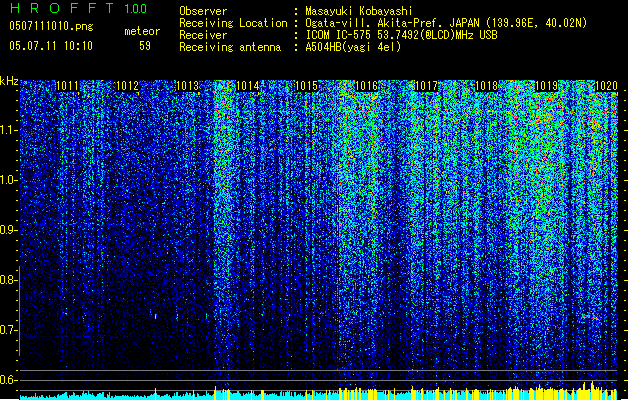
Task: Click the 0.8 kHz axis tick label
Action: [x=9, y=280]
